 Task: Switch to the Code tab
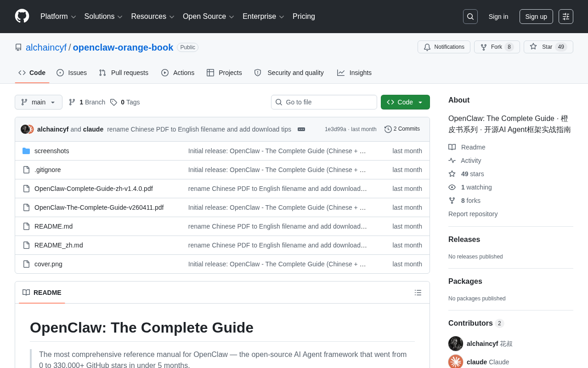point(32,73)
